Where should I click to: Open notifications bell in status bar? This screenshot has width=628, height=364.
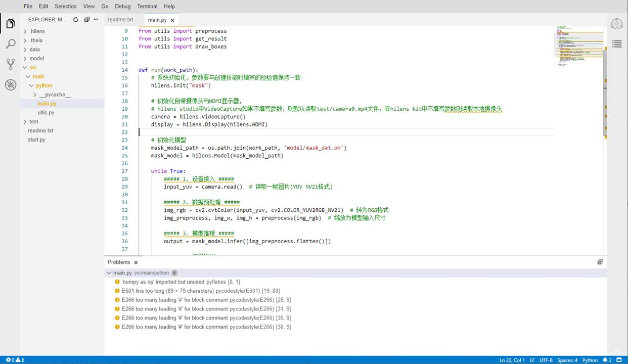(605, 360)
